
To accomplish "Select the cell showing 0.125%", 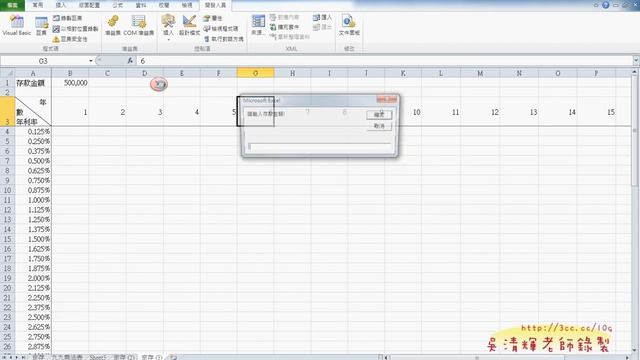I will point(33,131).
